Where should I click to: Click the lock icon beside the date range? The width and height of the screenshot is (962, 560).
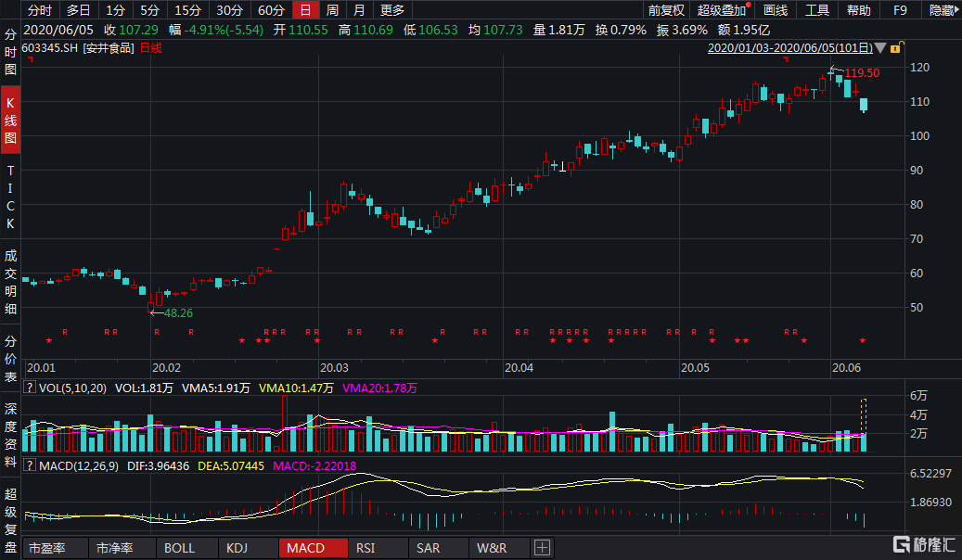893,47
